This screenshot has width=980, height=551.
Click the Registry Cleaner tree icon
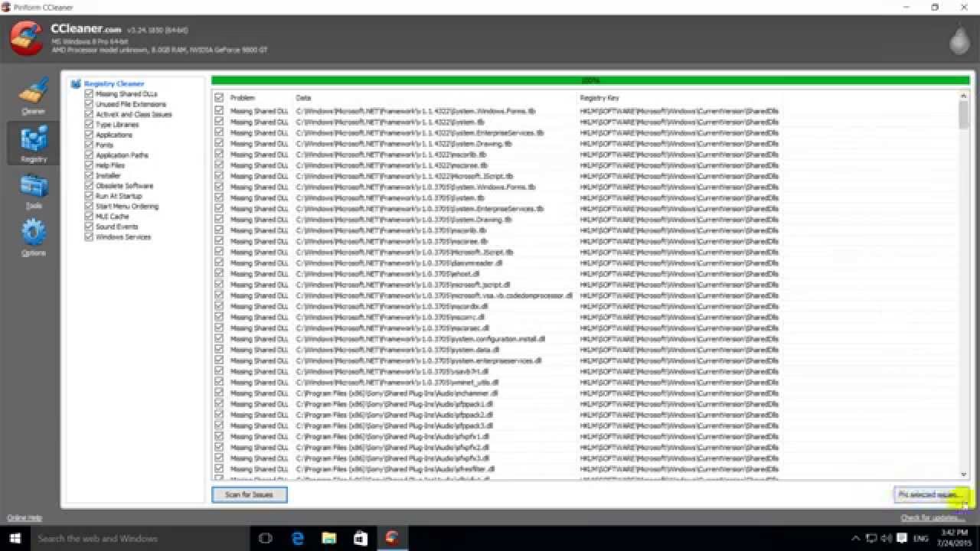[76, 83]
